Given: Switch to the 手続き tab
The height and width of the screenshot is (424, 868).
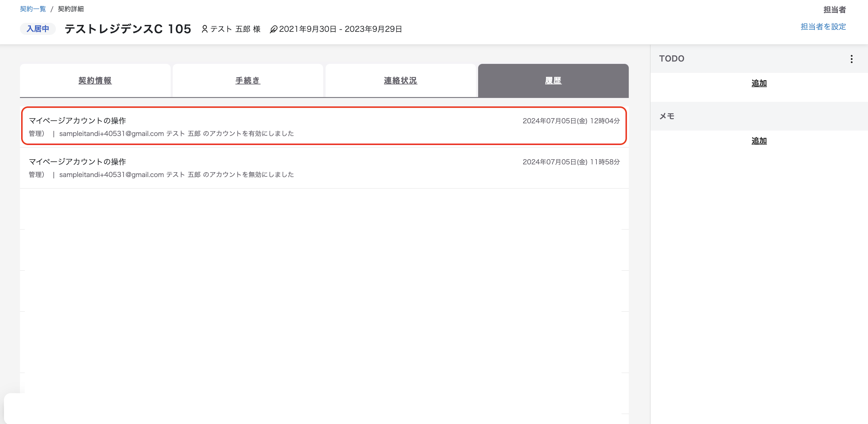Looking at the screenshot, I should (x=248, y=81).
